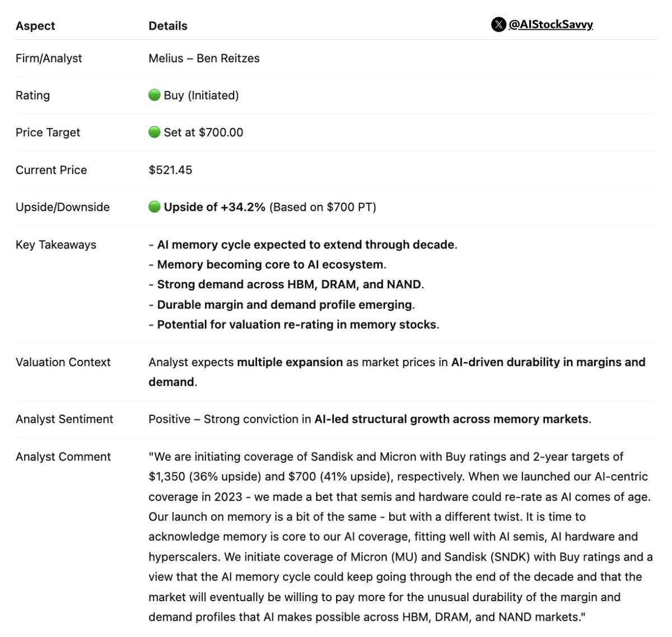Click the Aspect column header
This screenshot has width=672, height=637.
(35, 26)
